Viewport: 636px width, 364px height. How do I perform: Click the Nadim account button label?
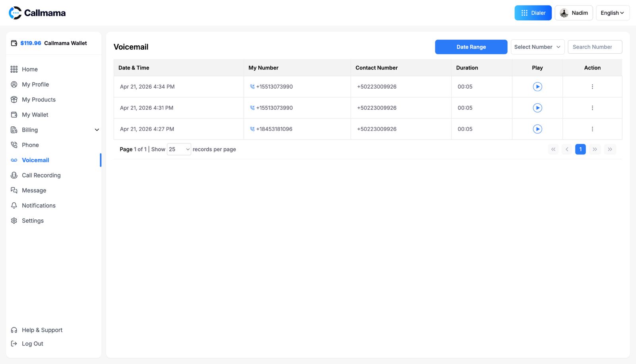click(x=580, y=13)
